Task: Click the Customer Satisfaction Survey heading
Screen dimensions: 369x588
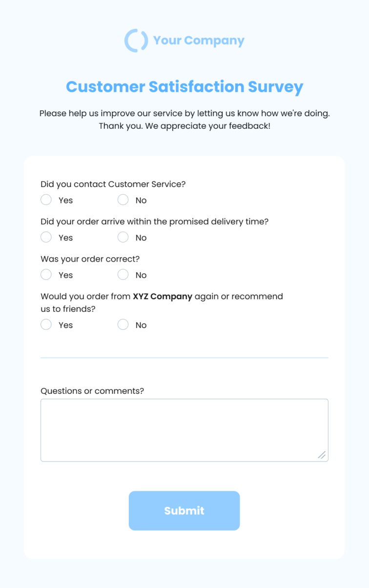Action: click(x=184, y=87)
